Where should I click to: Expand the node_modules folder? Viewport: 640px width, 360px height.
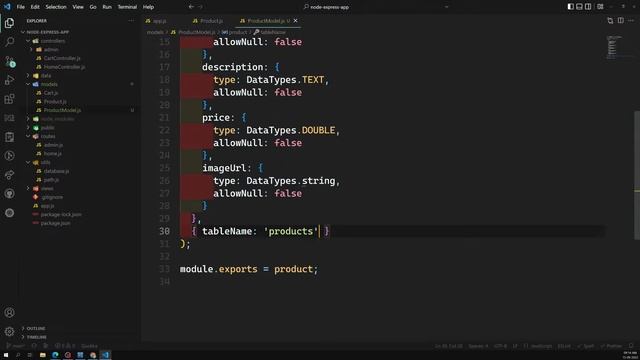[57, 119]
